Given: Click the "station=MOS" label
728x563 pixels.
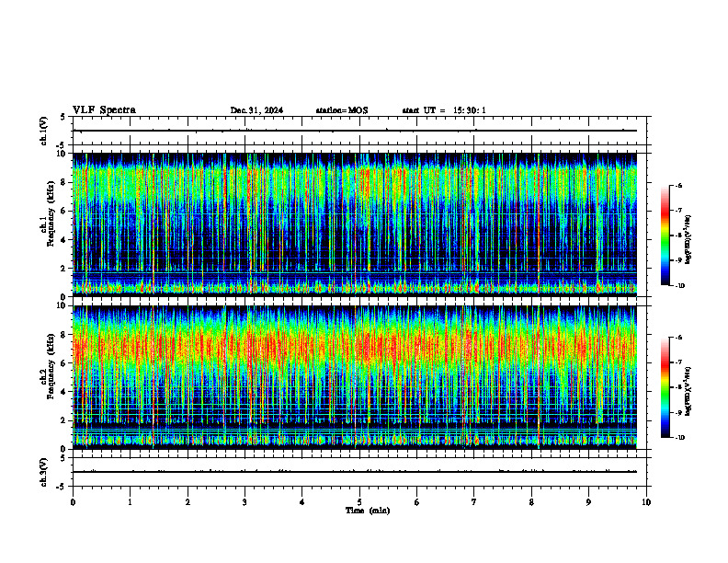Looking at the screenshot, I should (x=342, y=110).
